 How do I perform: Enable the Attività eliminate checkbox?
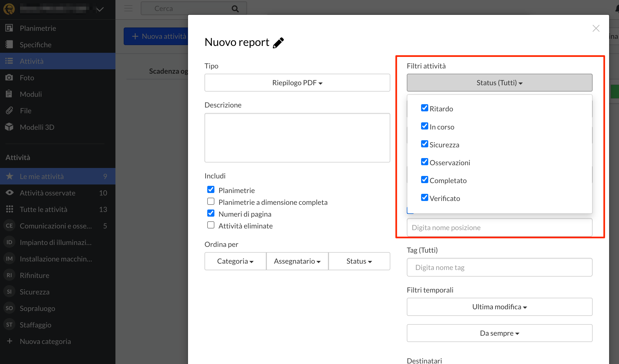tap(211, 225)
